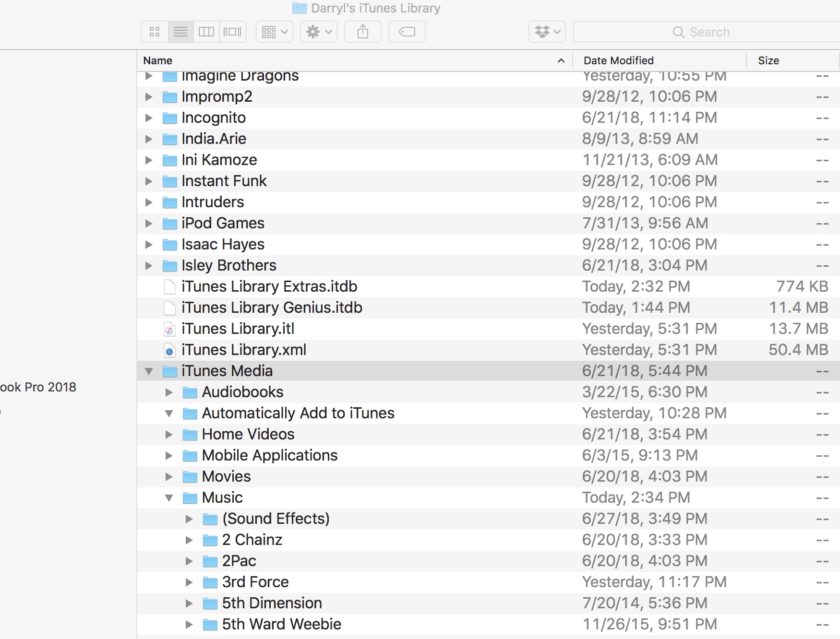Image resolution: width=840 pixels, height=639 pixels.
Task: Open the Action gear menu
Action: 319,32
